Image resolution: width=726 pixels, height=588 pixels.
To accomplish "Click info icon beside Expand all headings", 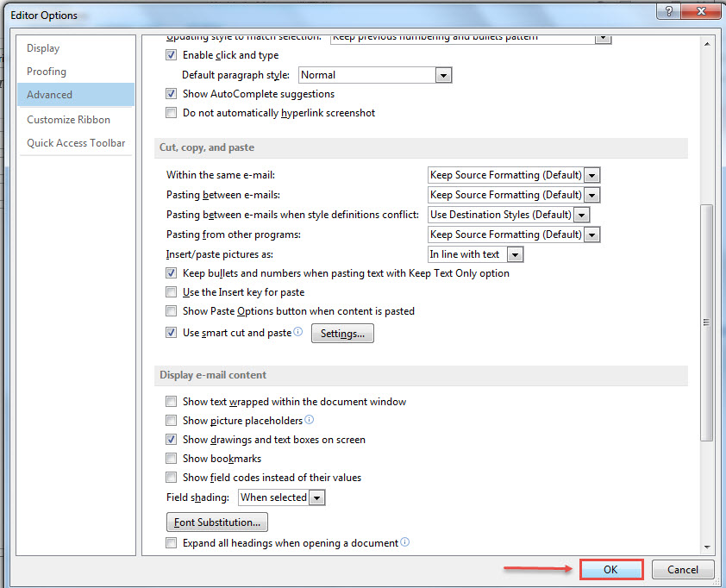I will coord(404,541).
